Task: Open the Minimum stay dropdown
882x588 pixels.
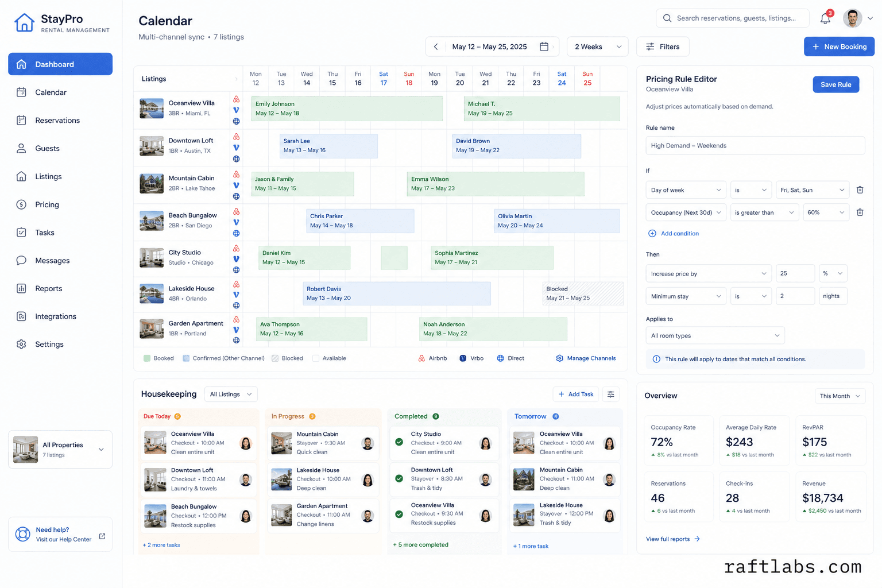Action: click(686, 296)
